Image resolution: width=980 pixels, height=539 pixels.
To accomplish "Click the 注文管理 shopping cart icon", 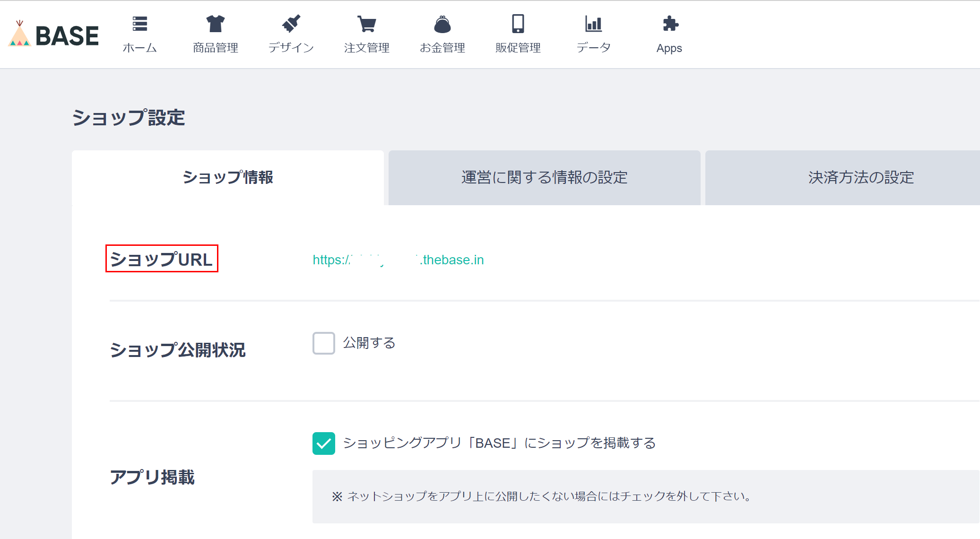I will coord(366,24).
